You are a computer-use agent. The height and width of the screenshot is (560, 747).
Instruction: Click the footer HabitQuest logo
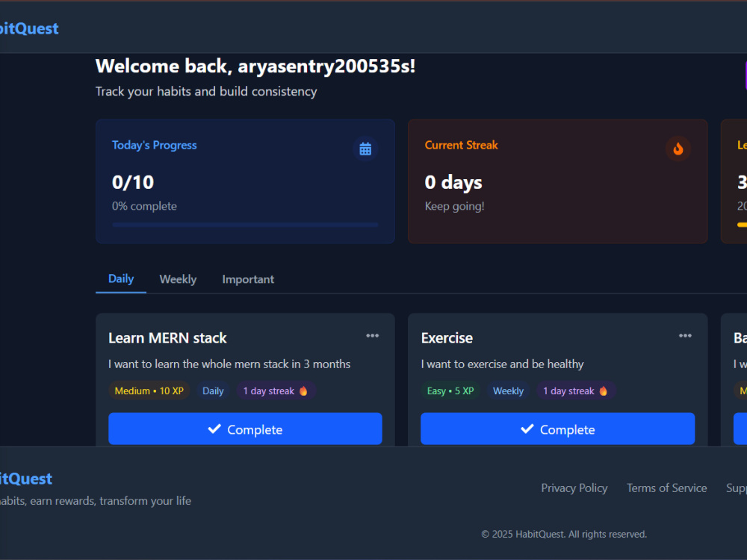point(25,479)
